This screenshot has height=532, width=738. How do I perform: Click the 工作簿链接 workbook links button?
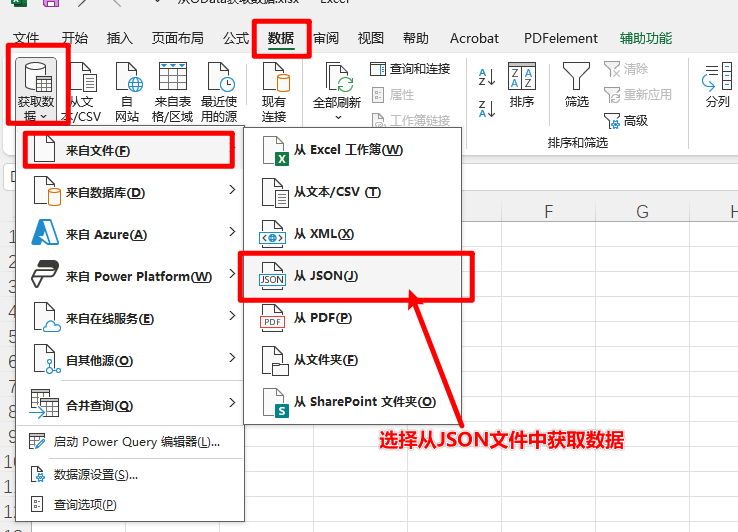coord(410,121)
